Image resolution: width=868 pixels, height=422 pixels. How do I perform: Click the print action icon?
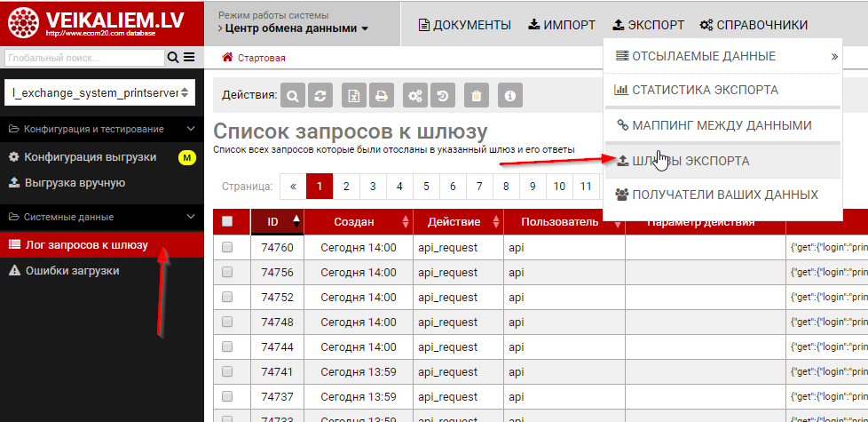[381, 95]
